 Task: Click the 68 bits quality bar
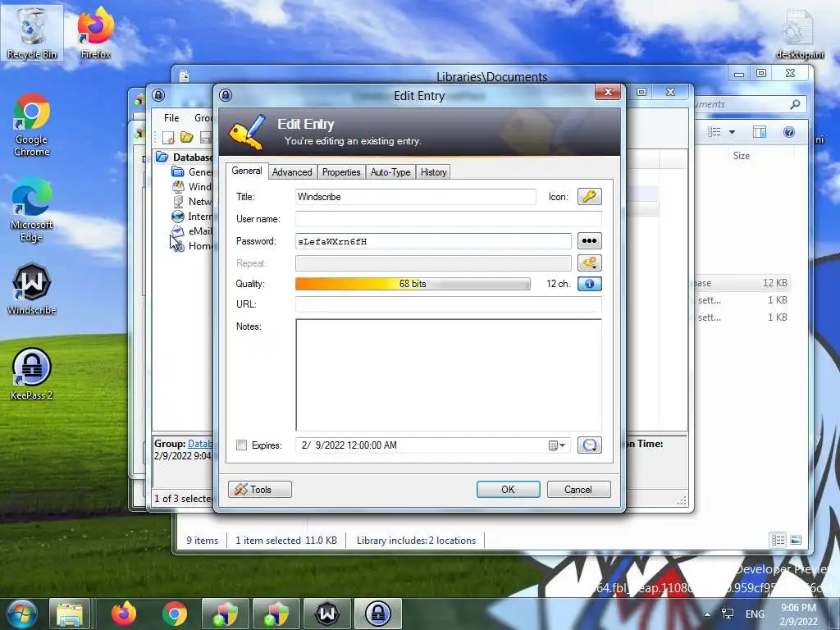click(x=413, y=284)
